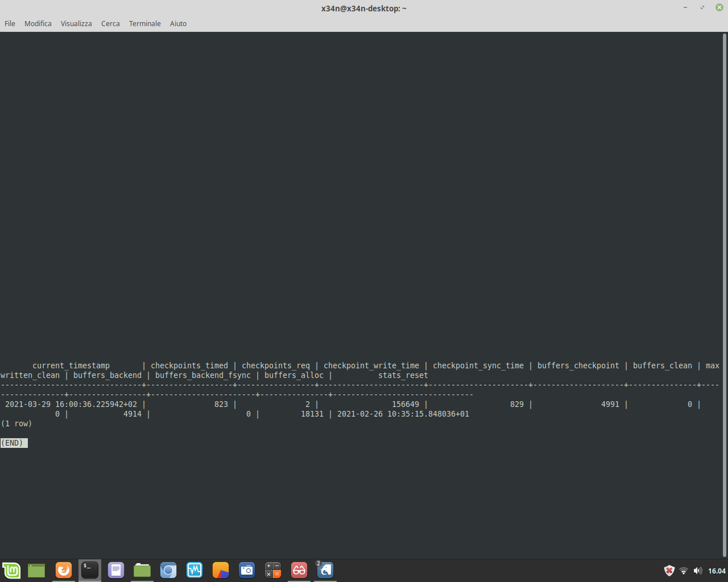The image size is (728, 582).
Task: Open the Xed text editor
Action: (116, 570)
